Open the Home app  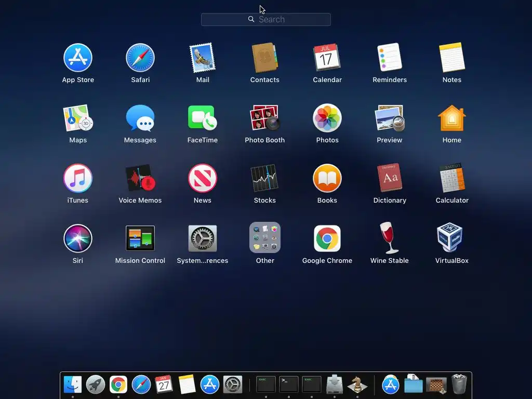tap(452, 118)
